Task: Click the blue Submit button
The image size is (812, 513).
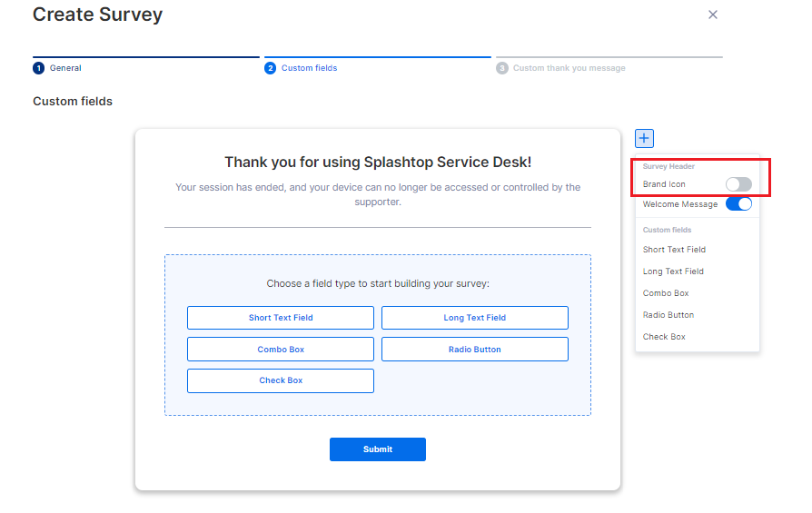Action: click(378, 449)
